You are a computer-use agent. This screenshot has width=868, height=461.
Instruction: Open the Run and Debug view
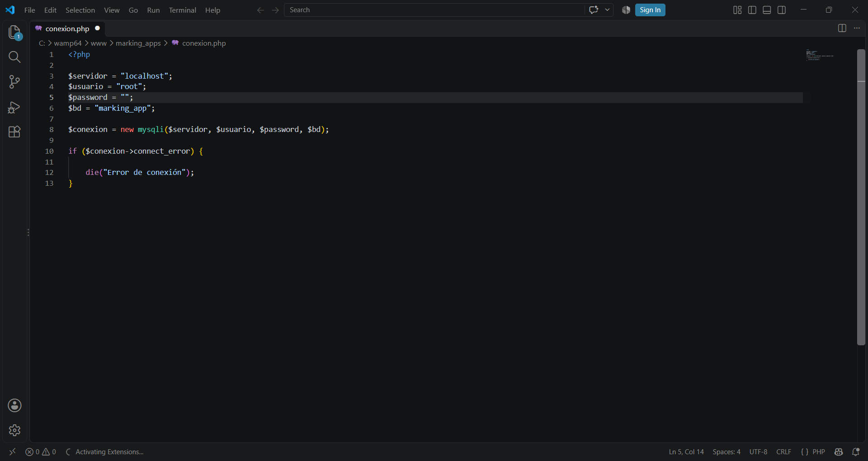(x=14, y=107)
